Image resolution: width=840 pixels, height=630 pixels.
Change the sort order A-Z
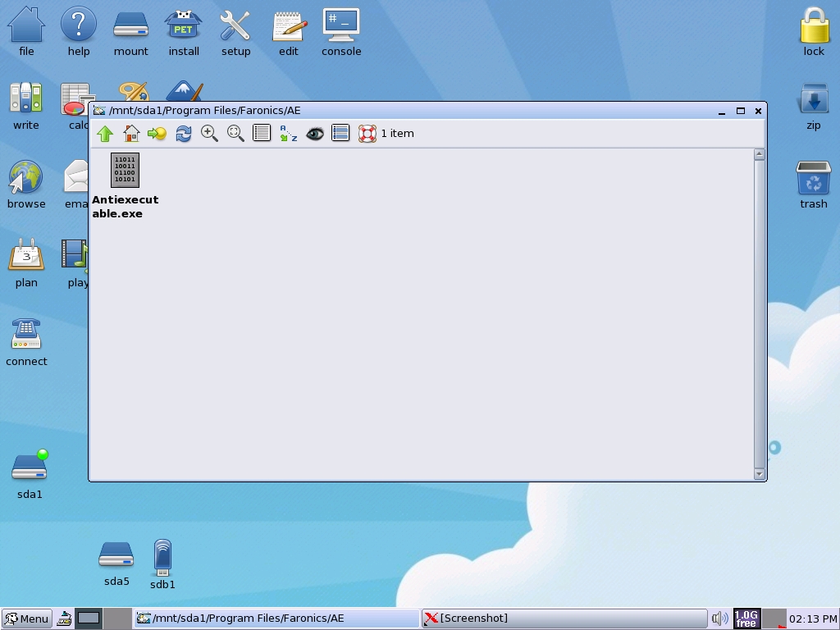coord(288,134)
